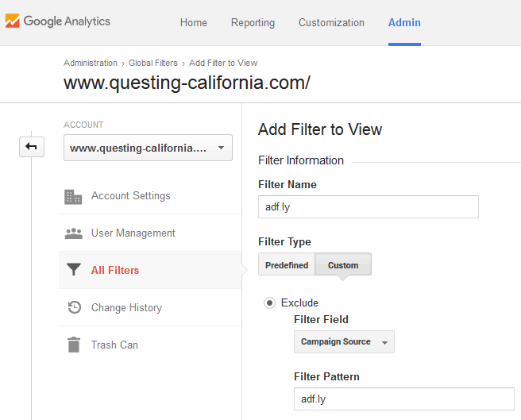
Task: Switch to the Customization tab
Action: [x=331, y=22]
